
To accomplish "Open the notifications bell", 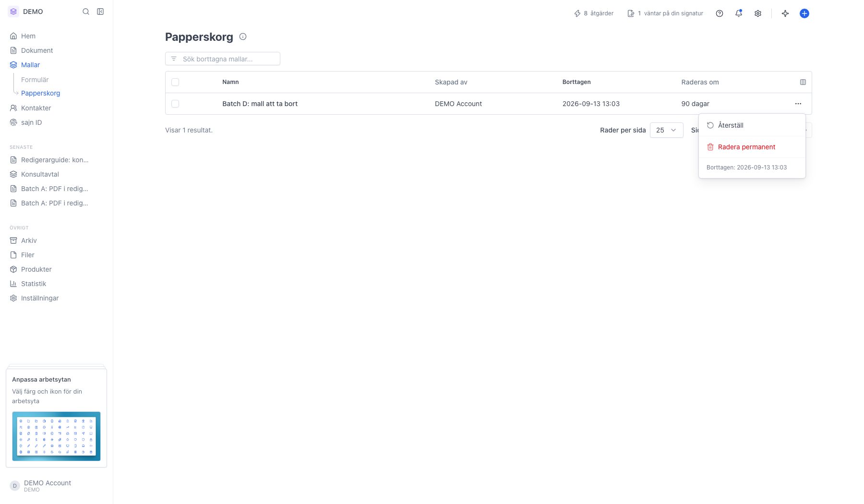I will pyautogui.click(x=739, y=13).
